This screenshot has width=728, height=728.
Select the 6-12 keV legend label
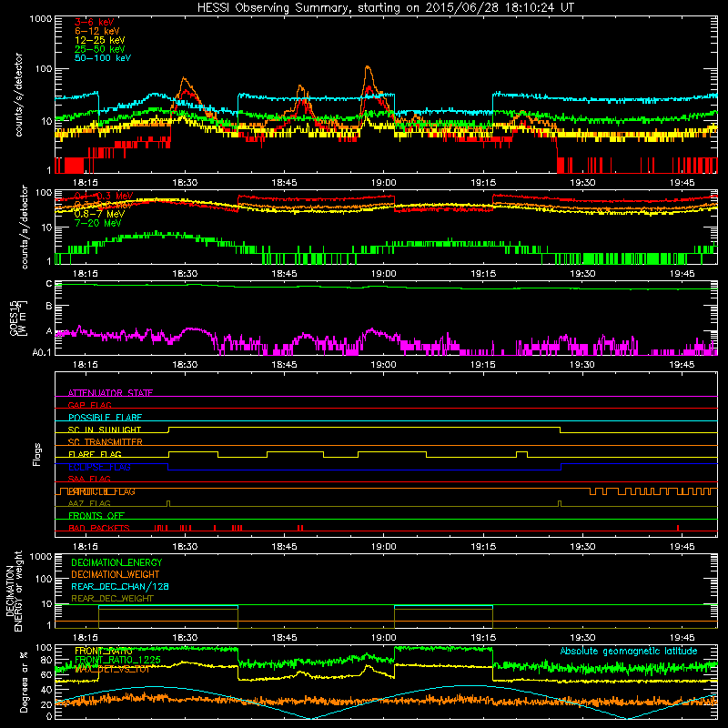tap(97, 31)
